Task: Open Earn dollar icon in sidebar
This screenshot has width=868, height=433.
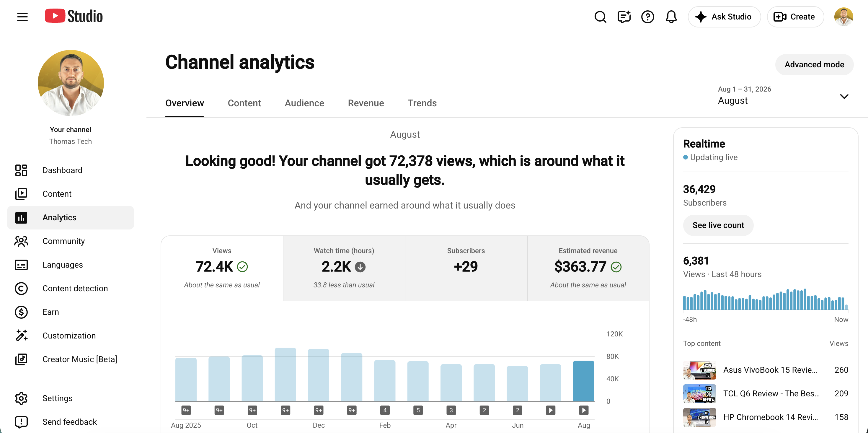Action: (21, 312)
